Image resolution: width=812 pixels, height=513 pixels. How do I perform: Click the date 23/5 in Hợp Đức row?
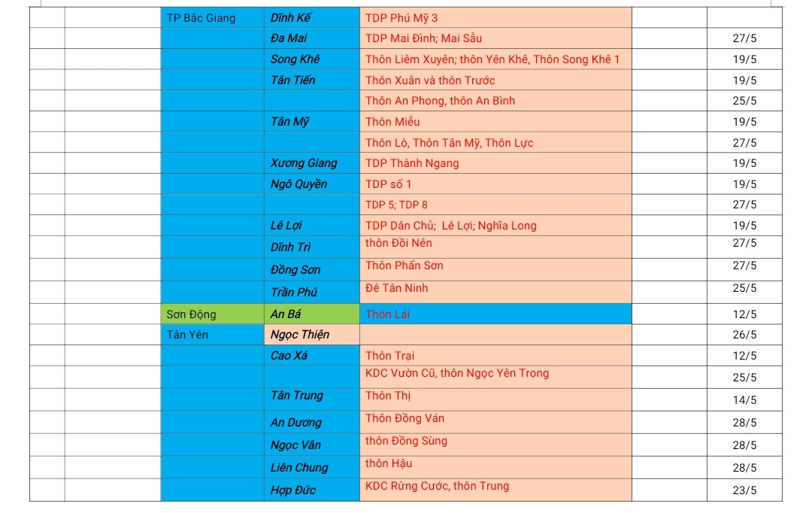tap(744, 490)
